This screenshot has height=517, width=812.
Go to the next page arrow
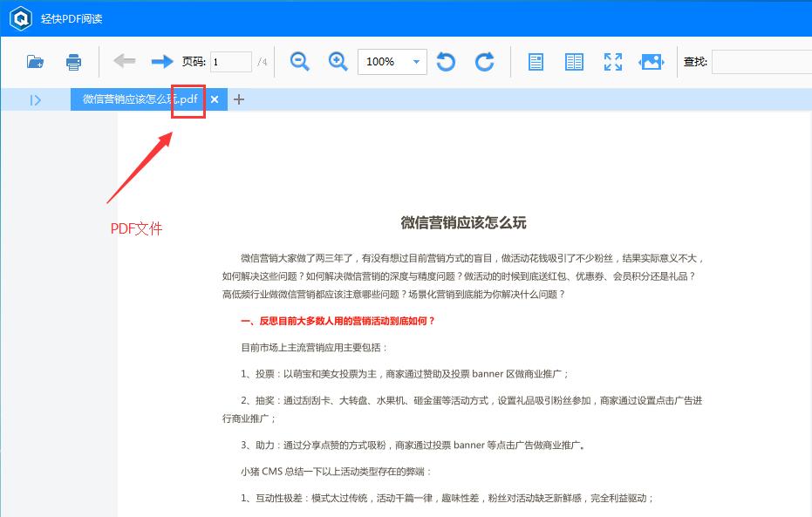coord(160,62)
